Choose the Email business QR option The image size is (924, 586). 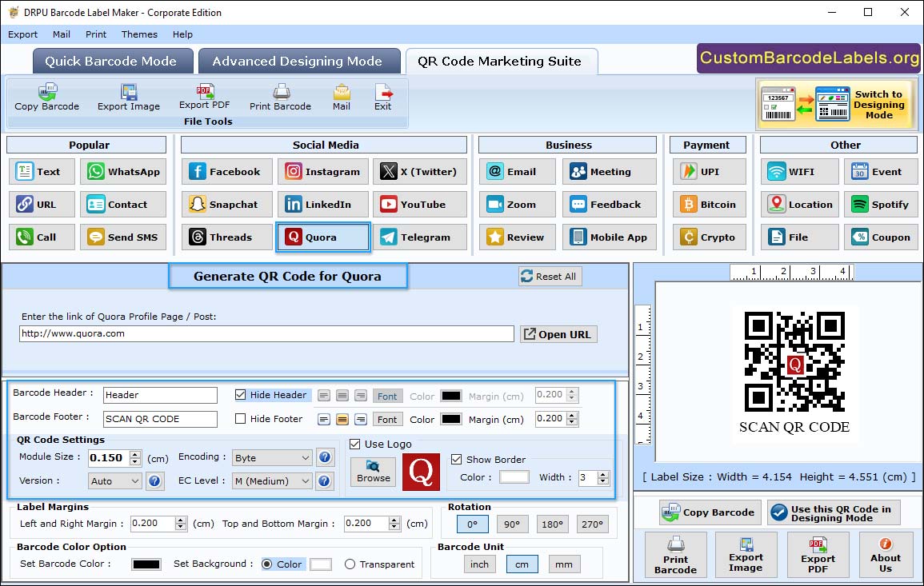[517, 171]
